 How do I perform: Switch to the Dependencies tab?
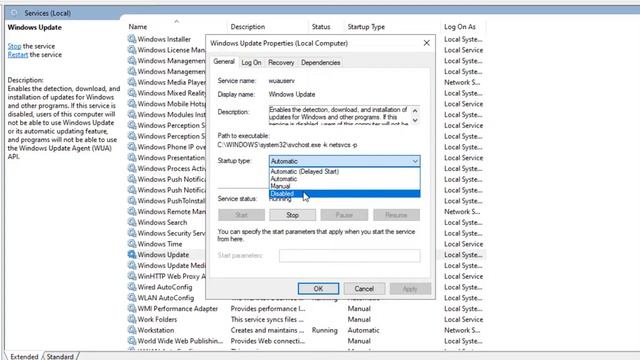(x=320, y=62)
